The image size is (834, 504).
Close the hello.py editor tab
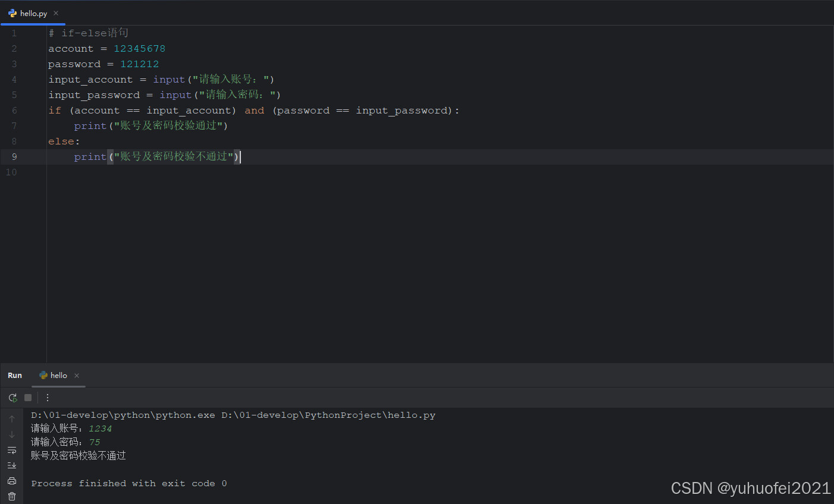click(56, 13)
